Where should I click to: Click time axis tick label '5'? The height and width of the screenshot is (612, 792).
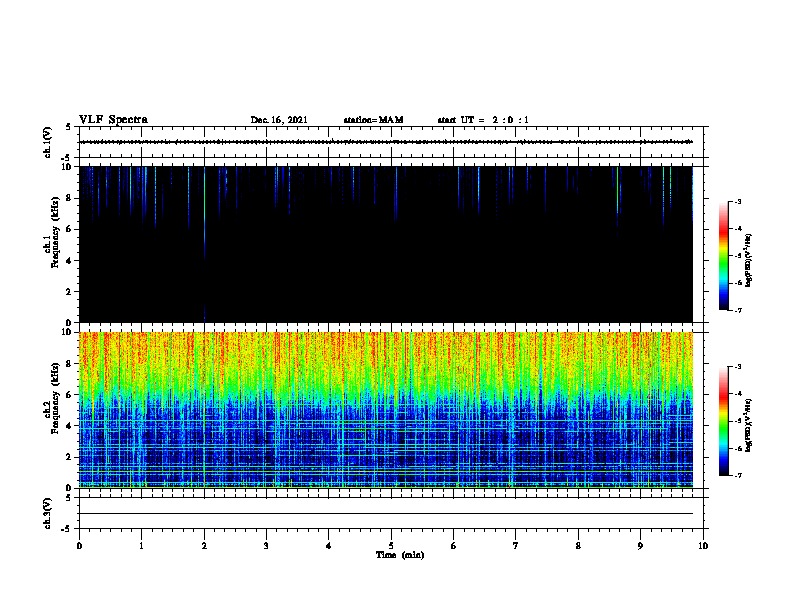click(391, 546)
